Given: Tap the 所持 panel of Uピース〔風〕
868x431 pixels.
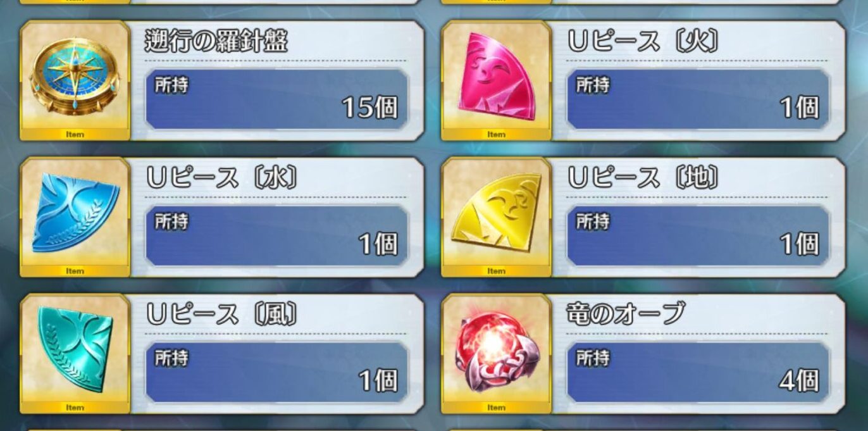Looking at the screenshot, I should point(276,372).
